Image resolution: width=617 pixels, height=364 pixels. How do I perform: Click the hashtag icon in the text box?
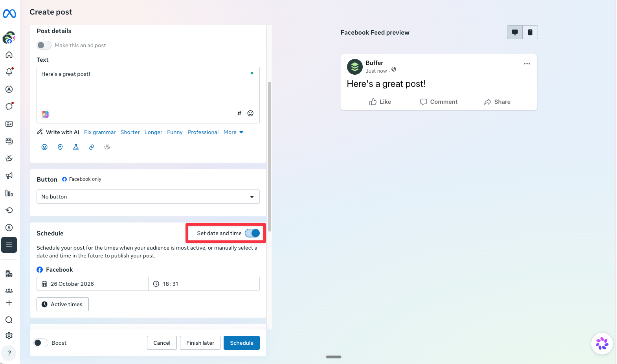(x=239, y=113)
